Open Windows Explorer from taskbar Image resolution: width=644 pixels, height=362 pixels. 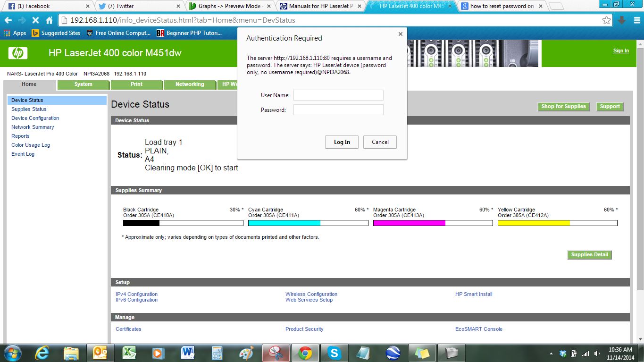(71, 353)
